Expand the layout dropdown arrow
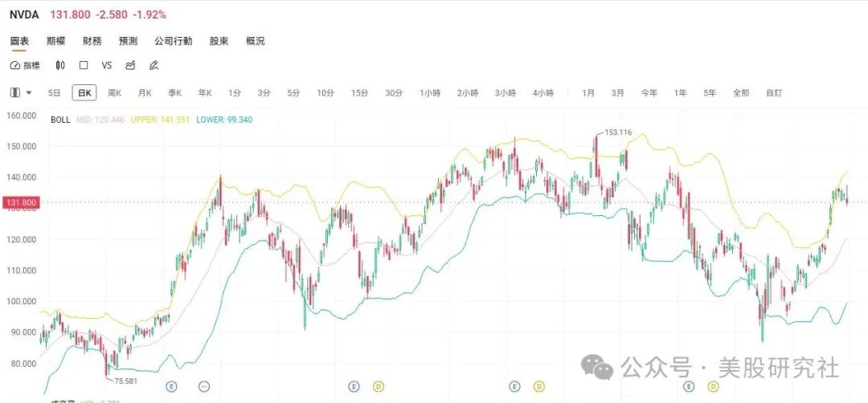The height and width of the screenshot is (403, 868). (30, 93)
